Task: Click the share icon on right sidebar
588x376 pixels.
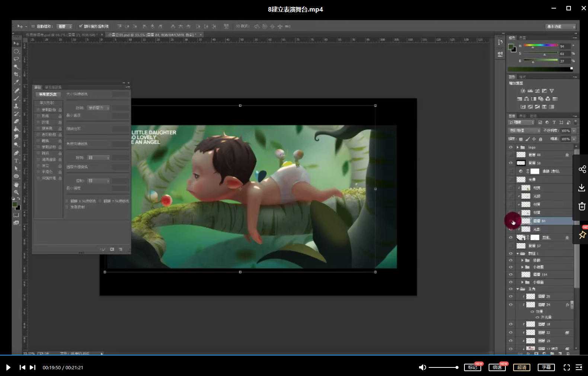Action: point(582,169)
